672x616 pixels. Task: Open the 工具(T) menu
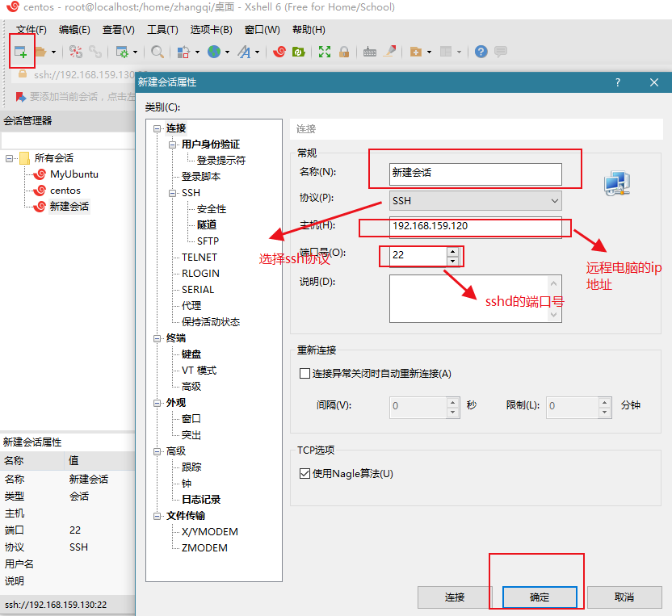tap(162, 30)
